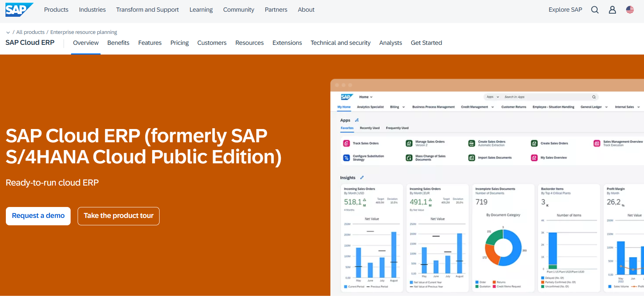Open the Apps dropdown in preview search
644x306 pixels.
pos(493,97)
